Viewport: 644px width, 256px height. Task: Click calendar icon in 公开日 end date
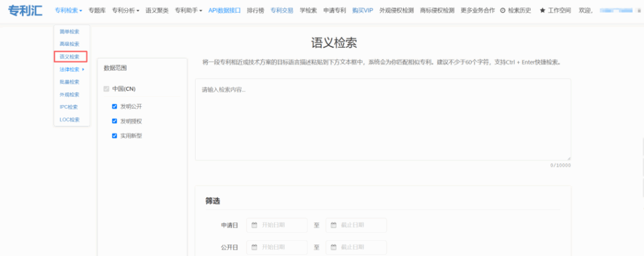[x=333, y=248]
